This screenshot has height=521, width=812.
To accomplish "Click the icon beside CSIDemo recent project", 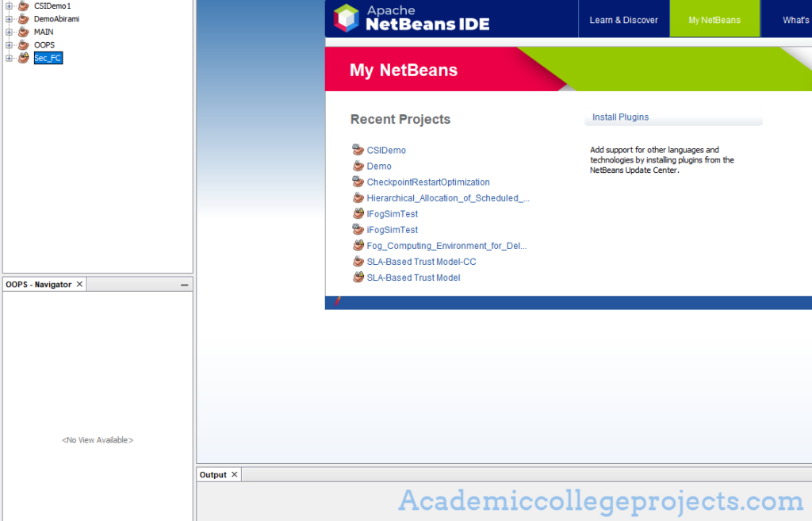I will click(x=358, y=150).
